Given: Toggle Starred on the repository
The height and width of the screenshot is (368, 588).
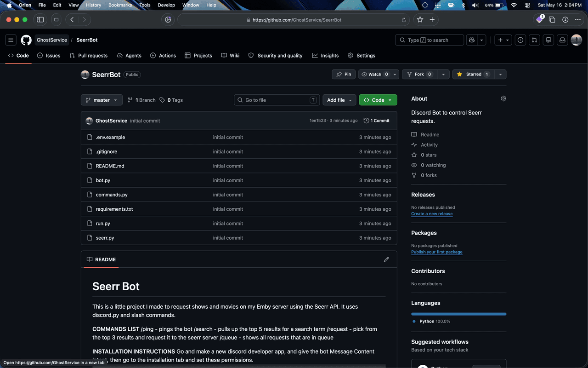Looking at the screenshot, I should [x=473, y=75].
